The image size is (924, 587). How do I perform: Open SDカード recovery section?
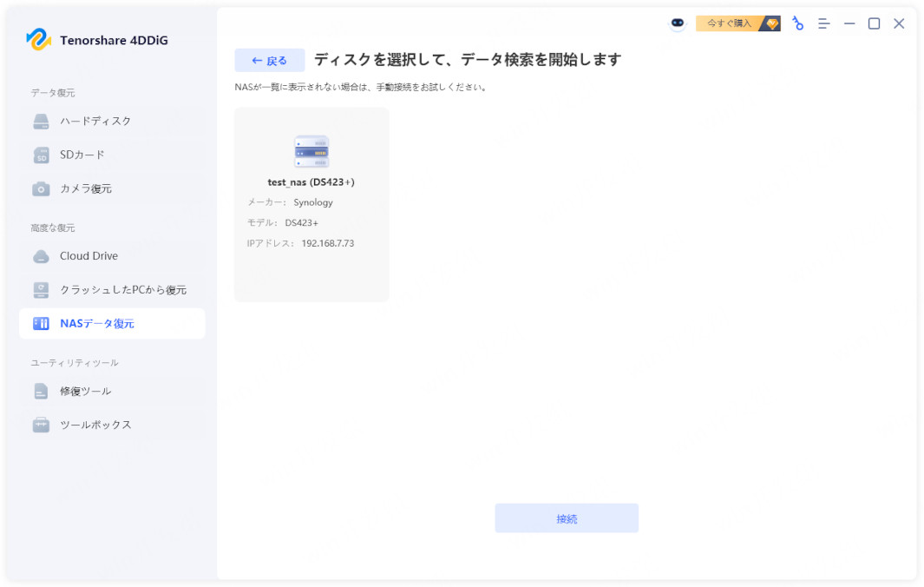(x=112, y=155)
